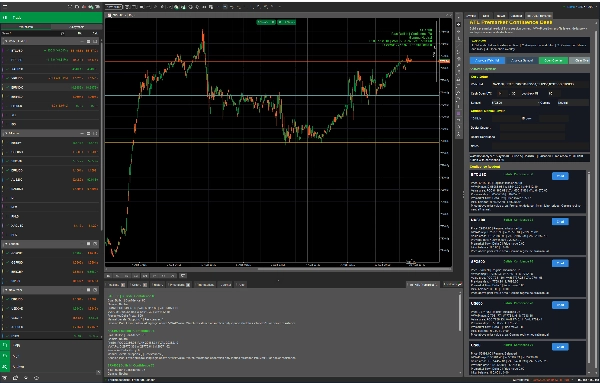Viewport: 600px width, 383px height.
Task: Click the dark navy button in the confluence panel button row
Action: [522, 60]
